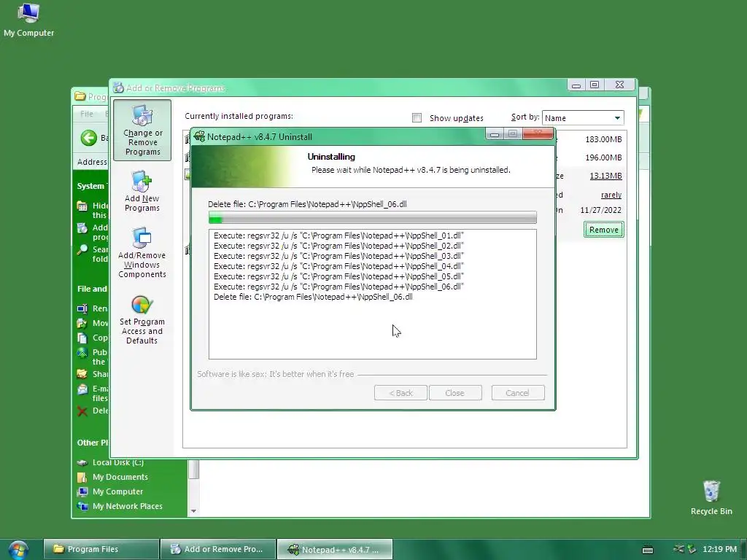Click Local Disk (C:) drive icon
This screenshot has width=747, height=560.
coord(82,462)
